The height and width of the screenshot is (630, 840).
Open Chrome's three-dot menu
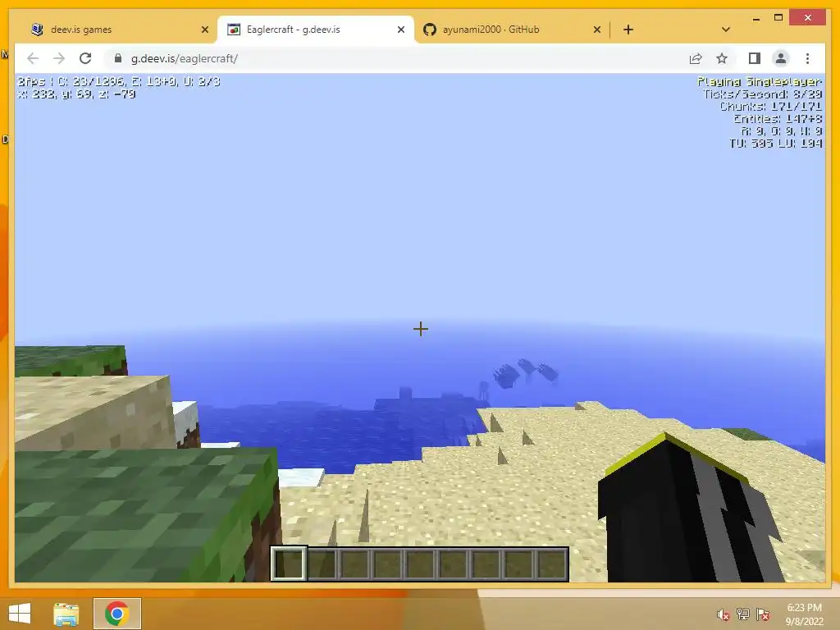(x=807, y=58)
